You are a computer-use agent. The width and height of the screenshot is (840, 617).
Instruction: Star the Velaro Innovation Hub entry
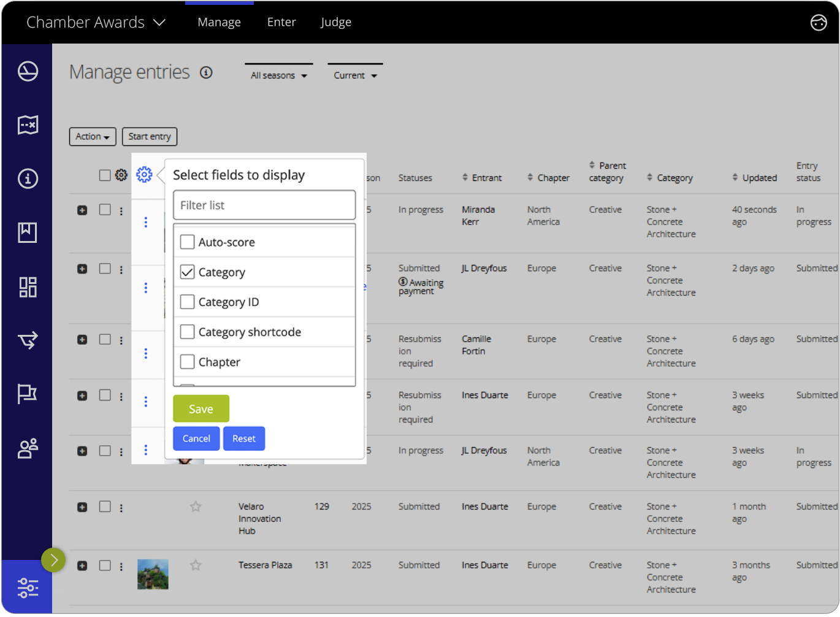click(196, 507)
